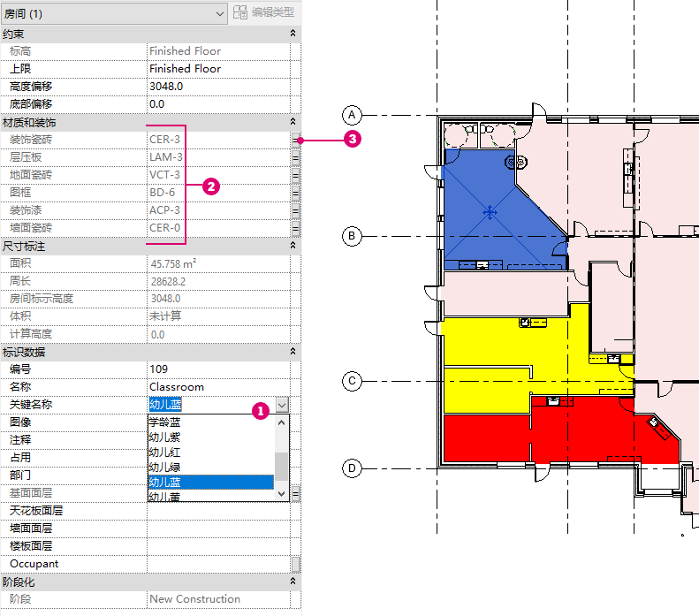
Task: Click the small button beside Occupant row
Action: pos(295,564)
